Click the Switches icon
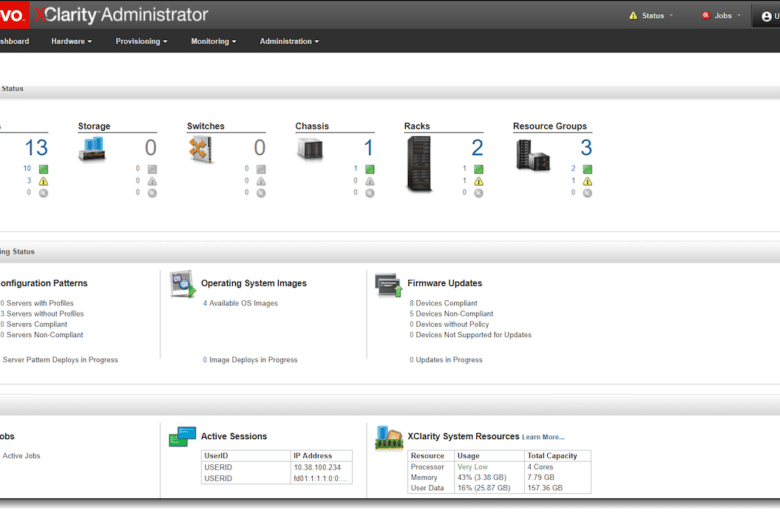Image resolution: width=780 pixels, height=516 pixels. pos(200,149)
